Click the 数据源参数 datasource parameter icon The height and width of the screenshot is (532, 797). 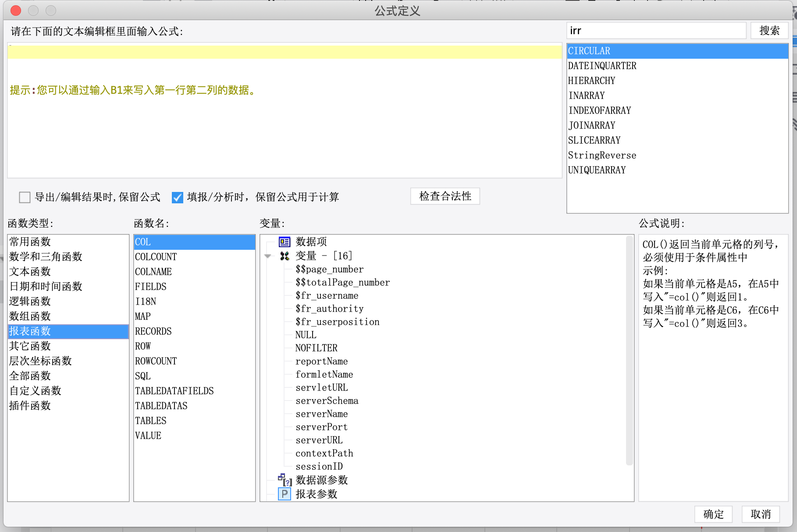point(285,480)
